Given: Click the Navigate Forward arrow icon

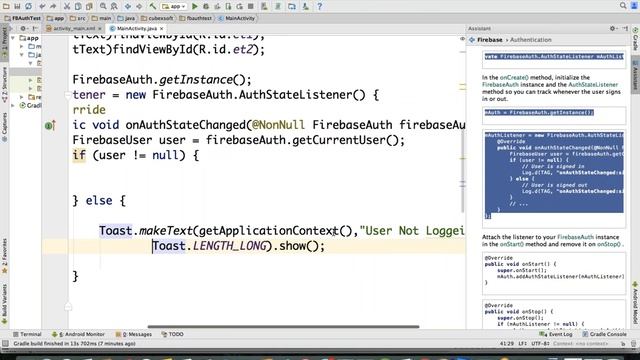Looking at the screenshot, I should 139,6.
